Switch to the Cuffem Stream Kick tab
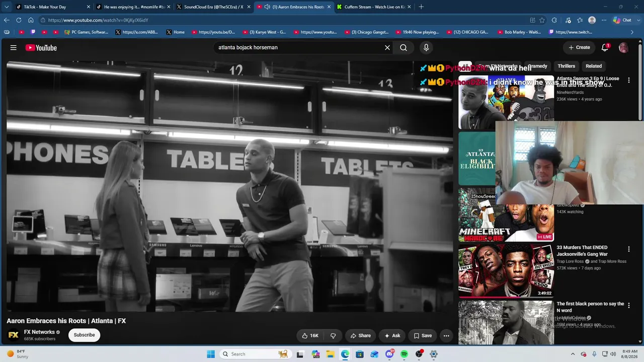This screenshot has width=644, height=362. click(374, 7)
